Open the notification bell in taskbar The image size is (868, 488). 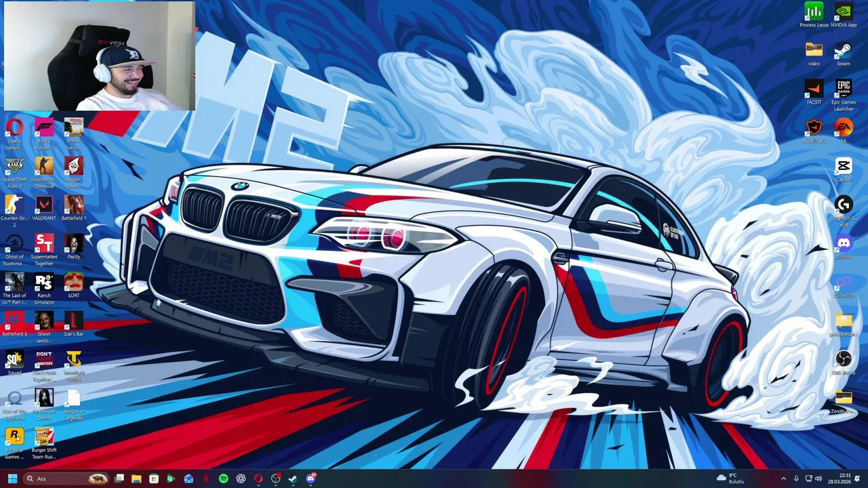pyautogui.click(x=858, y=479)
